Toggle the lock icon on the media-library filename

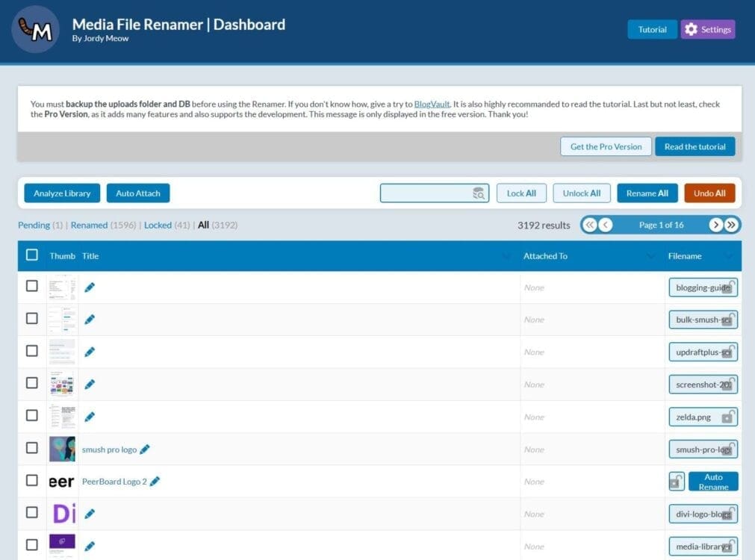[728, 546]
